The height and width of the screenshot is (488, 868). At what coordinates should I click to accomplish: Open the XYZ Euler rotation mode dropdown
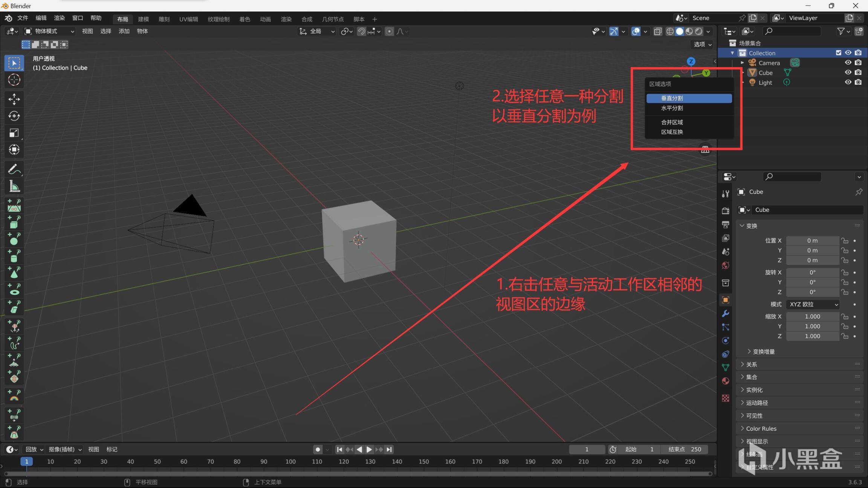[813, 304]
